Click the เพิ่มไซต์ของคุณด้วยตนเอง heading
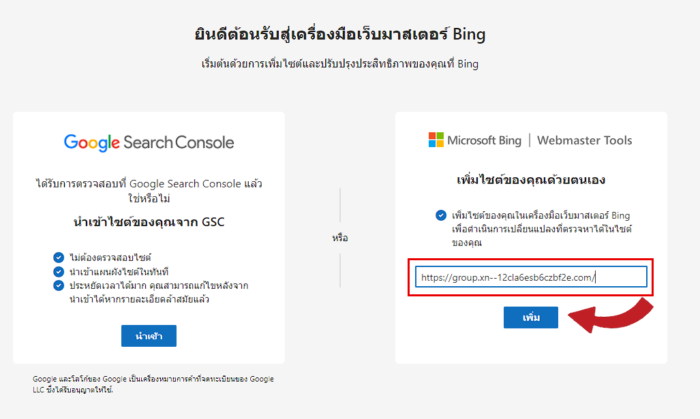 (531, 180)
